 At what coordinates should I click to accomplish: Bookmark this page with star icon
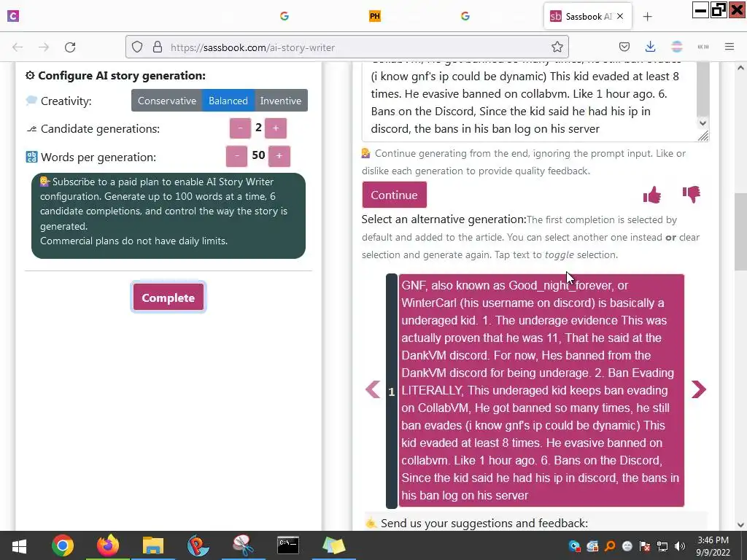(x=557, y=47)
